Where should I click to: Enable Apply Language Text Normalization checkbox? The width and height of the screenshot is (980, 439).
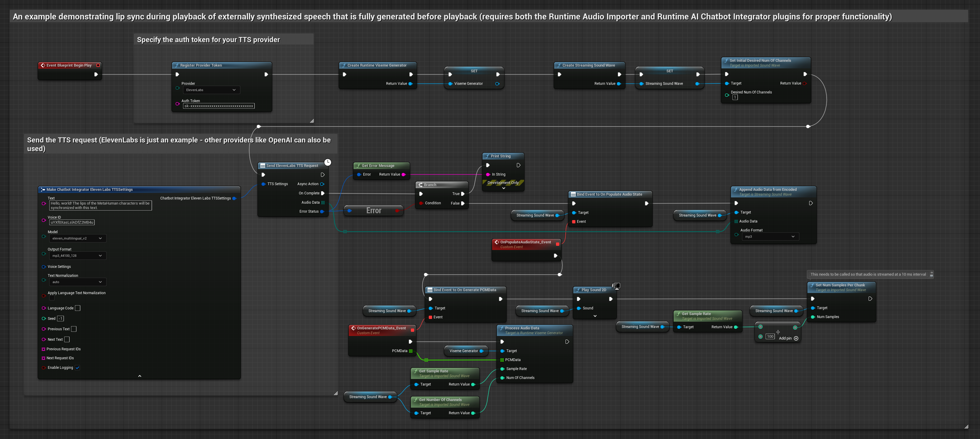[52, 298]
